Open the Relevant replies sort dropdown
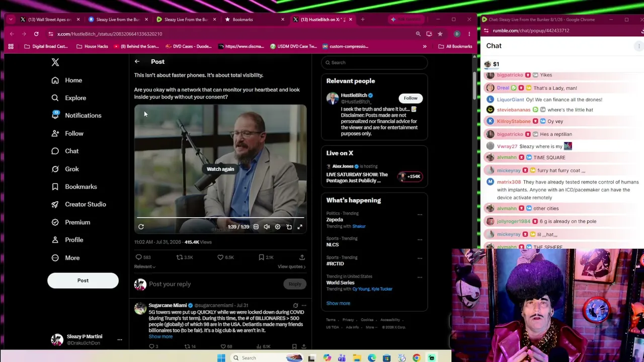The height and width of the screenshot is (362, 644). click(x=144, y=266)
